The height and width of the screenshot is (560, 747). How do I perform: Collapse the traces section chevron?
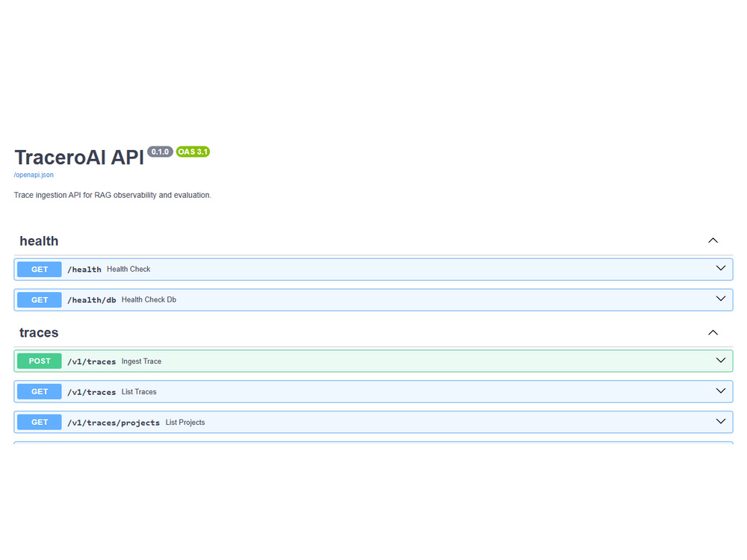tap(713, 332)
